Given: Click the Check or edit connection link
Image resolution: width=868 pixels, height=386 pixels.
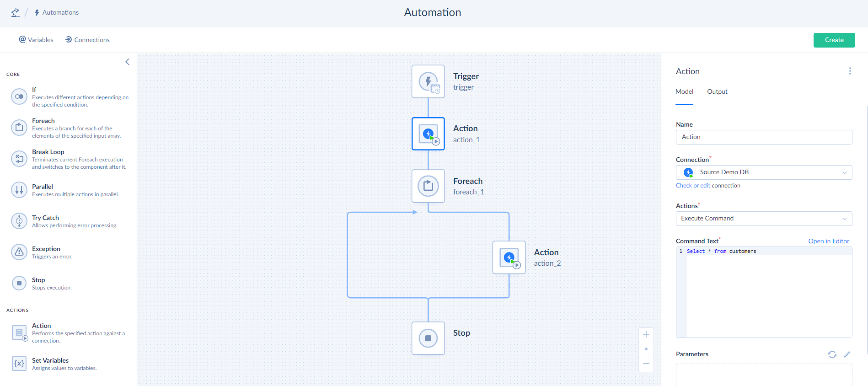Looking at the screenshot, I should 693,186.
